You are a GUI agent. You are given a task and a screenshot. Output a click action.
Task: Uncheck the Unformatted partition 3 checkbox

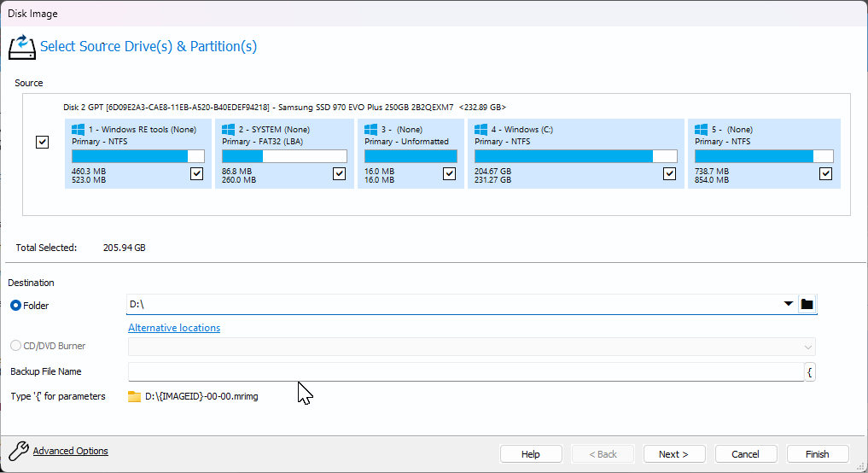point(450,174)
